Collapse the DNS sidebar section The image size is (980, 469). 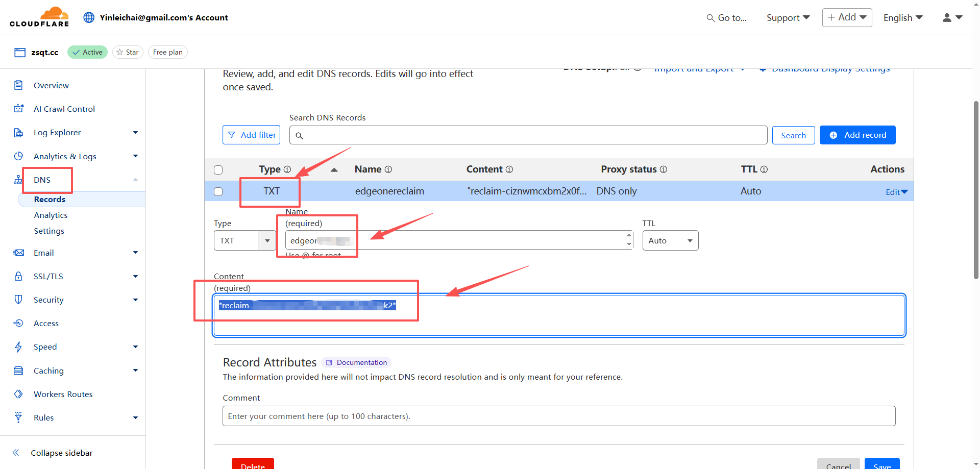pyautogui.click(x=135, y=180)
